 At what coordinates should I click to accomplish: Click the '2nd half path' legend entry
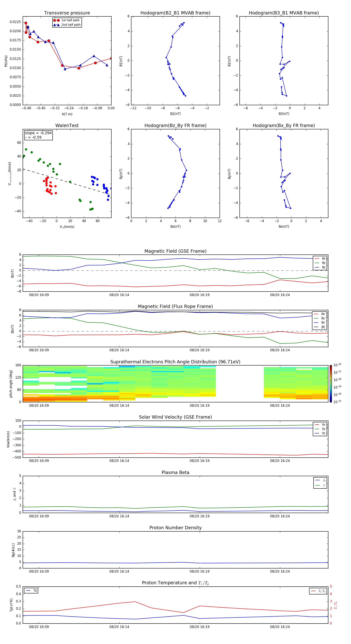coord(67,25)
